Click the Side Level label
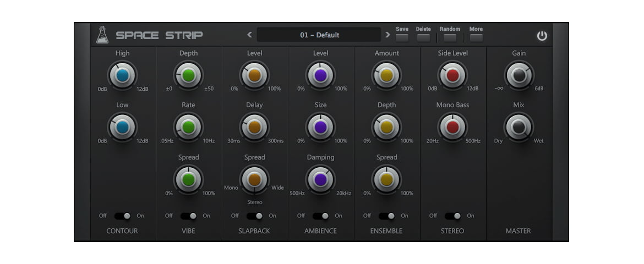 [452, 53]
